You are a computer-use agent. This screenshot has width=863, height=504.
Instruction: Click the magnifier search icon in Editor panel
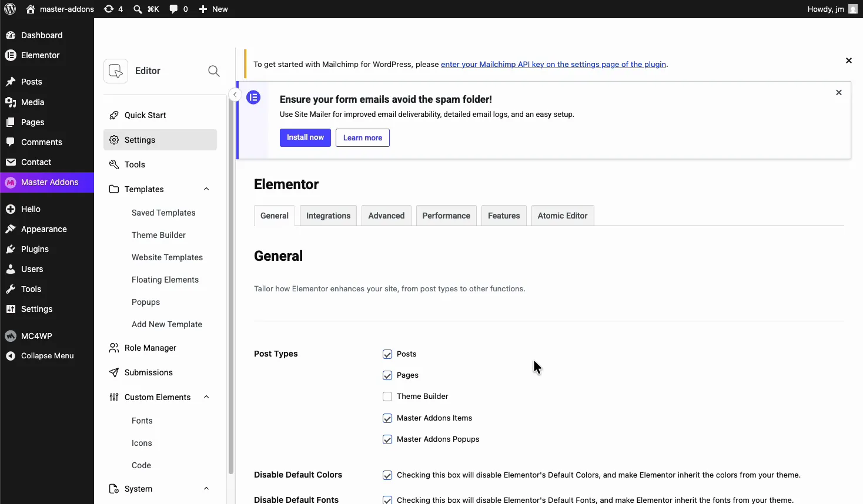pos(214,71)
